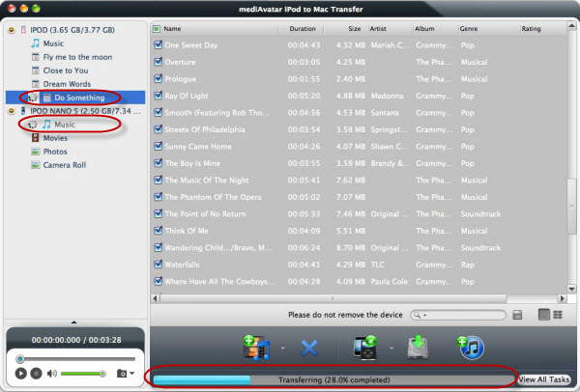Click the horizontal scroll left arrow
The width and height of the screenshot is (580, 392).
pyautogui.click(x=155, y=298)
